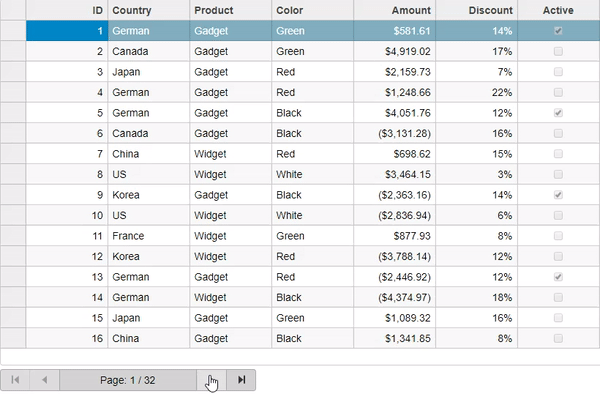The height and width of the screenshot is (394, 600).
Task: Select the ID cell of row 15
Action: pyautogui.click(x=67, y=318)
